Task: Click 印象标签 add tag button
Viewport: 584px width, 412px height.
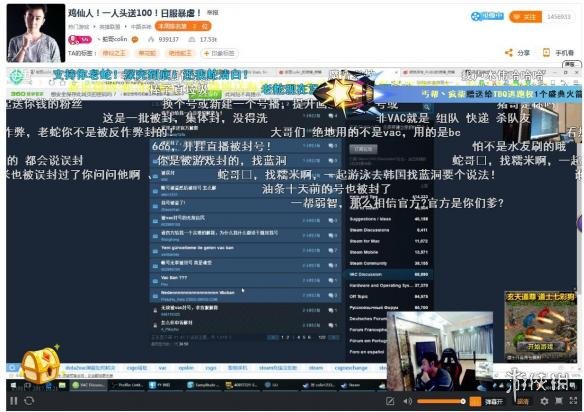Action: coord(219,53)
